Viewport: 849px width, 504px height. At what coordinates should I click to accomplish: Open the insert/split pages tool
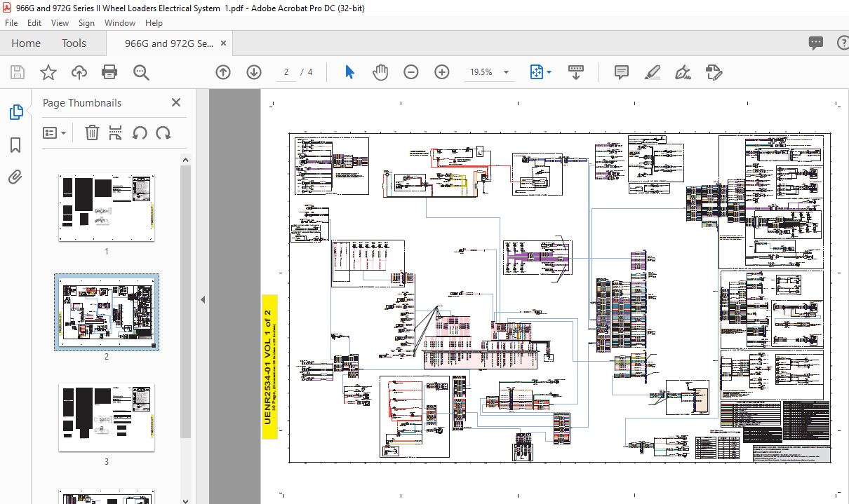click(116, 132)
